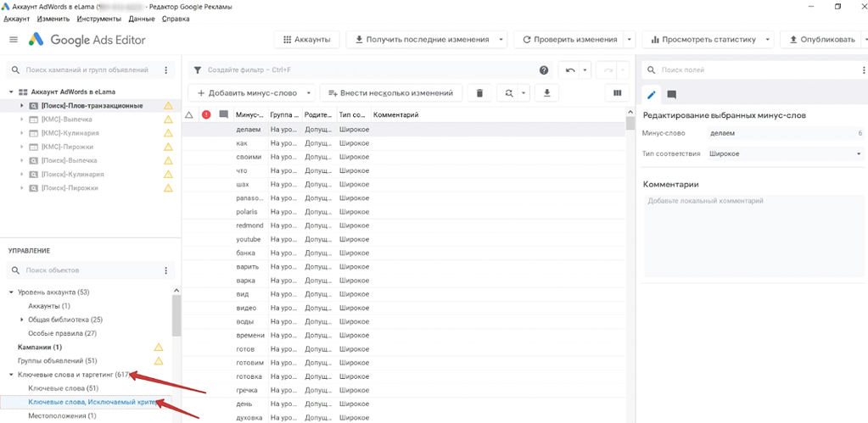This screenshot has height=423, width=868.
Task: Open the Данные menu
Action: tap(142, 19)
